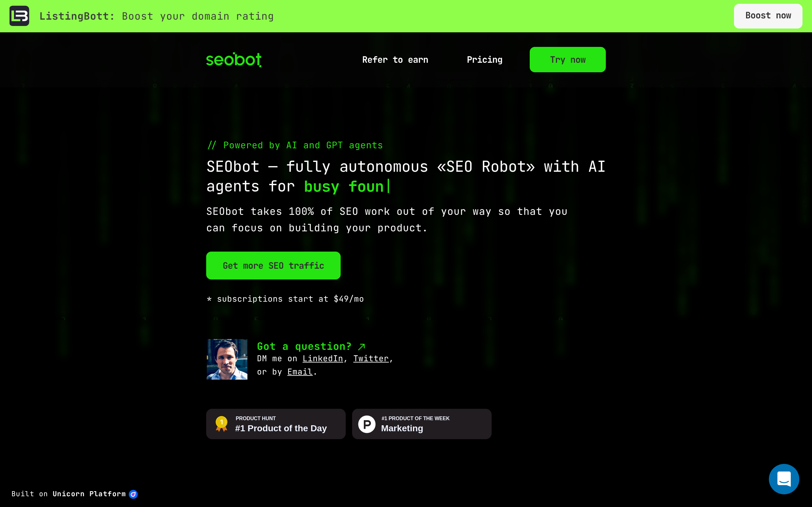
Task: Open the Twitter link
Action: (x=371, y=358)
